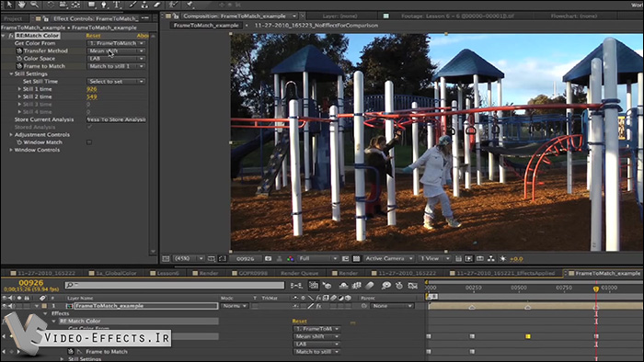Toggle Live Update in the timeline
This screenshot has width=644, height=362.
[x=314, y=286]
